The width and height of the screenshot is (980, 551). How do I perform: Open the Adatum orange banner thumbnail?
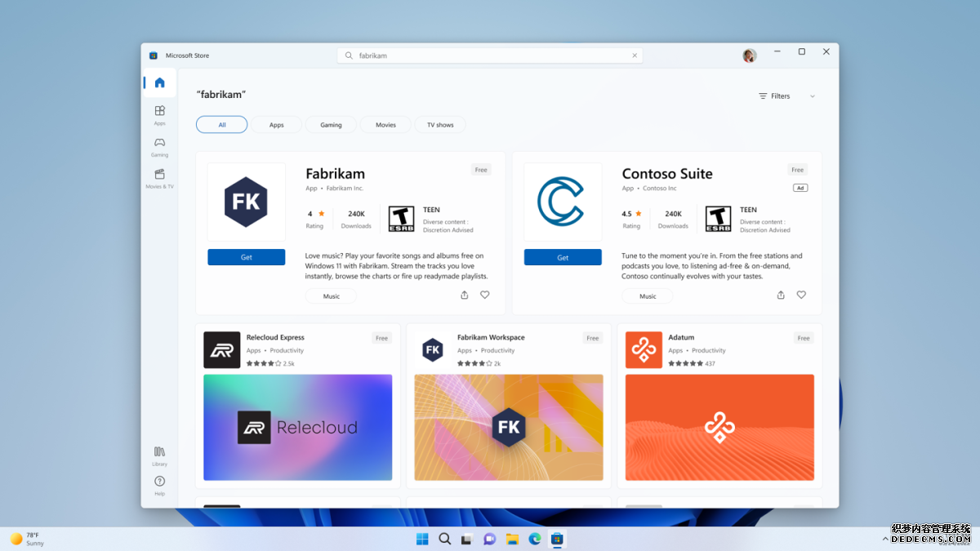pyautogui.click(x=719, y=428)
